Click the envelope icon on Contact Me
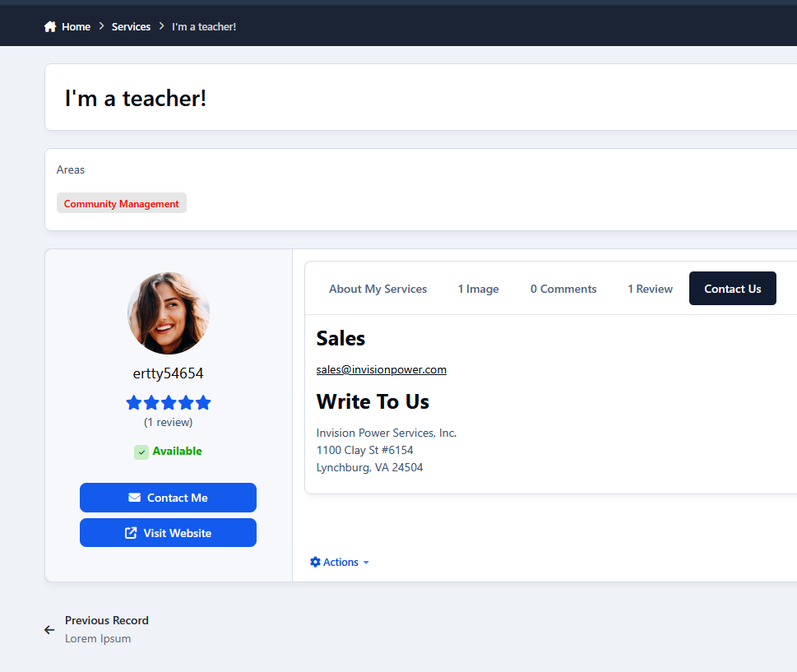797x672 pixels. pos(135,498)
